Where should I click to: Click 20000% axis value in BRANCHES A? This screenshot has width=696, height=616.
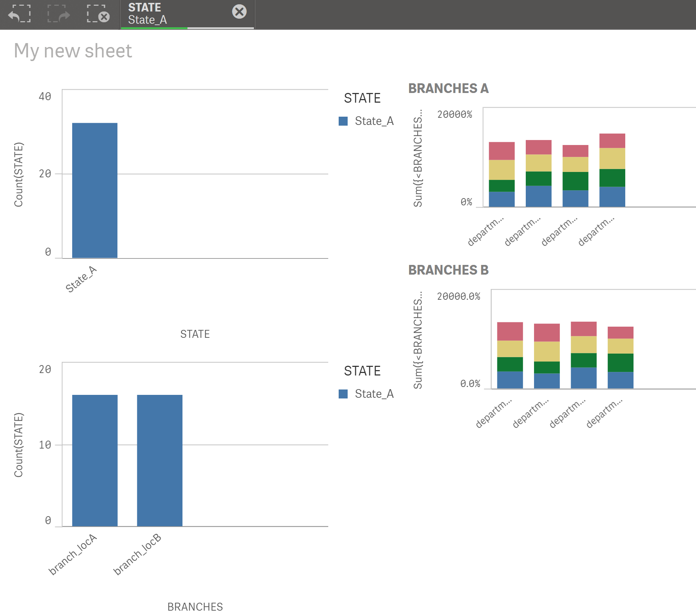pyautogui.click(x=455, y=115)
